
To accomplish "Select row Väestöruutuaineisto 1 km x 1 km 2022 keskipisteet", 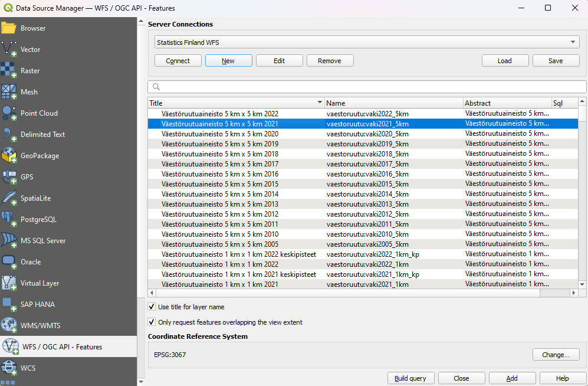I will (x=363, y=254).
